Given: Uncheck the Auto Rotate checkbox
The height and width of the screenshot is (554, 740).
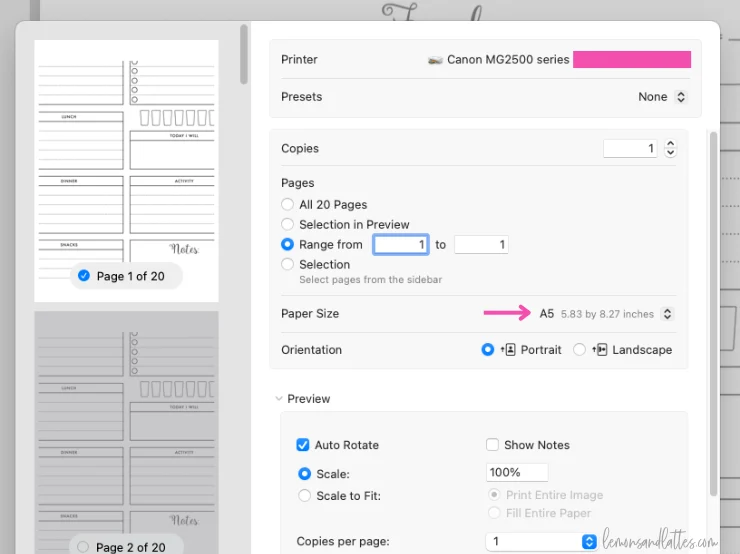Looking at the screenshot, I should point(303,445).
